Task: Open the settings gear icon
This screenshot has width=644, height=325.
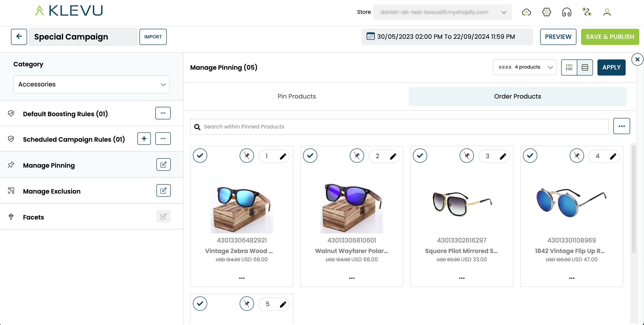Action: pyautogui.click(x=546, y=12)
